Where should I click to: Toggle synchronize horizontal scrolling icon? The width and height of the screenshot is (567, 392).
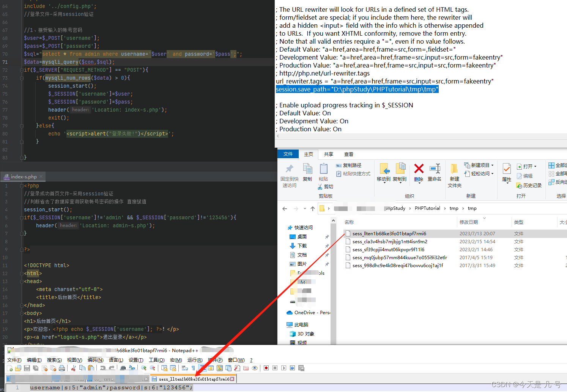(x=173, y=368)
